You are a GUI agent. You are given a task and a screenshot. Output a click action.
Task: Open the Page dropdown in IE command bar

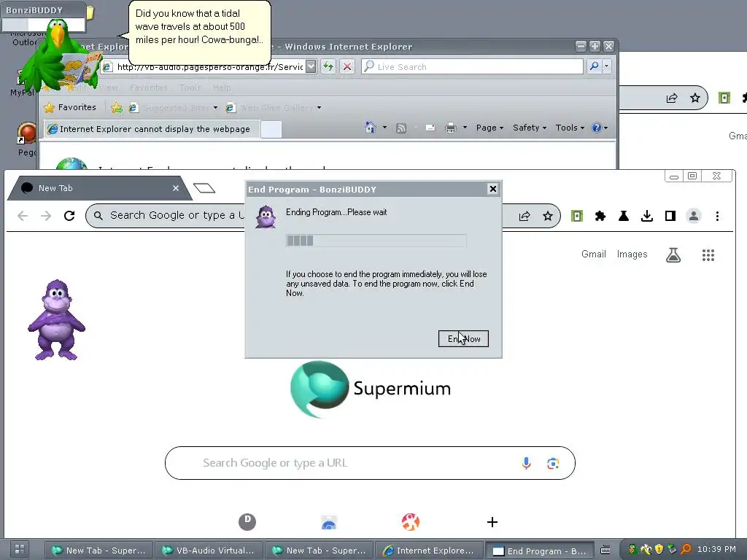(x=489, y=128)
